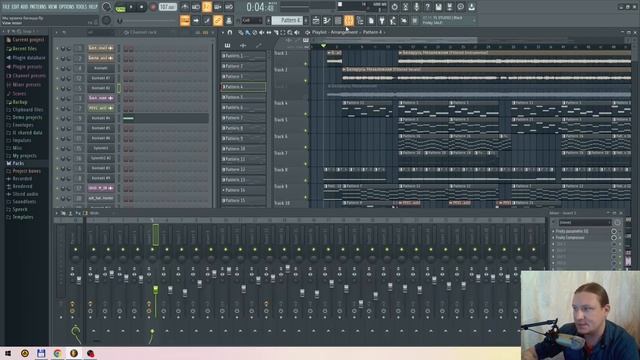Viewport: 640px width, 360px height.
Task: Click the Stop button in the transport
Action: [142, 7]
